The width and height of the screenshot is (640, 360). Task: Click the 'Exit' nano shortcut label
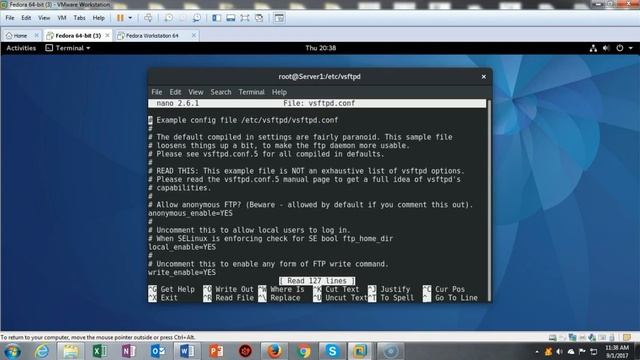[x=169, y=298]
